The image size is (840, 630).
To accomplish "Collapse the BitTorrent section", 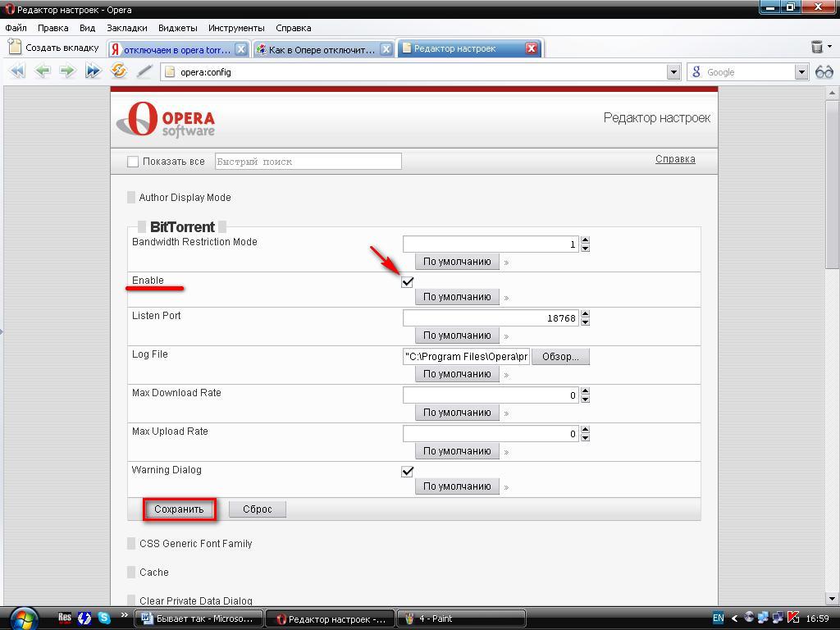I will [x=182, y=226].
